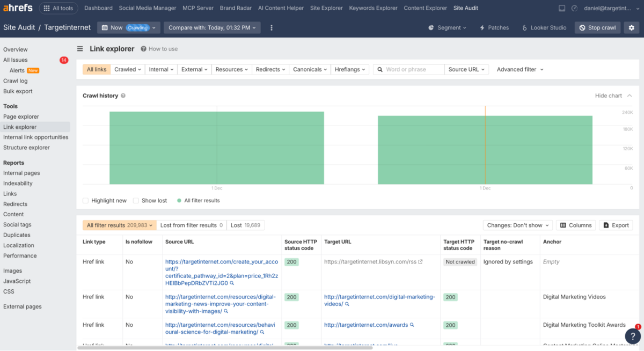Click the Patches button
The width and height of the screenshot is (644, 351).
coord(494,27)
